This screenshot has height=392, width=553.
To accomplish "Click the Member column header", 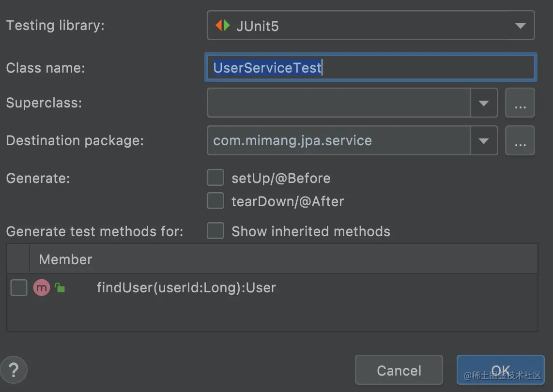I will tap(65, 259).
